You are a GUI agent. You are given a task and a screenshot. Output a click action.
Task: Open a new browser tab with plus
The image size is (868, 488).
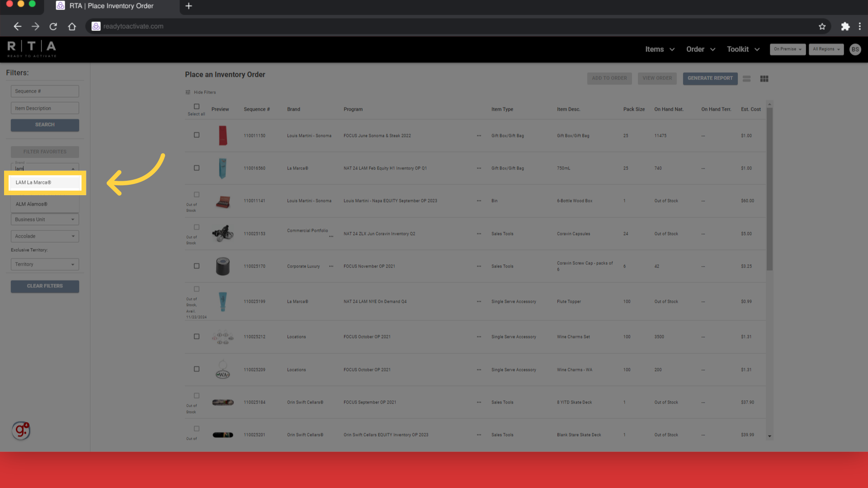pyautogui.click(x=189, y=6)
